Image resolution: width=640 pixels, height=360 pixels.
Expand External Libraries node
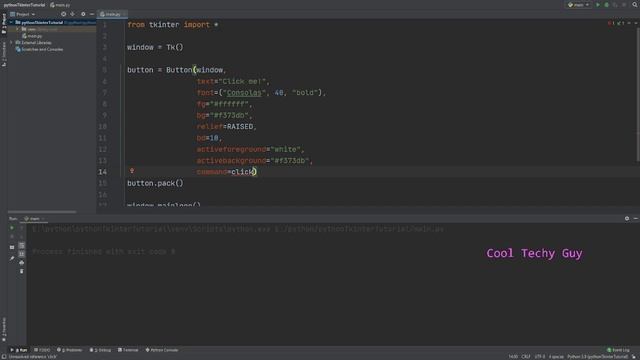11,42
